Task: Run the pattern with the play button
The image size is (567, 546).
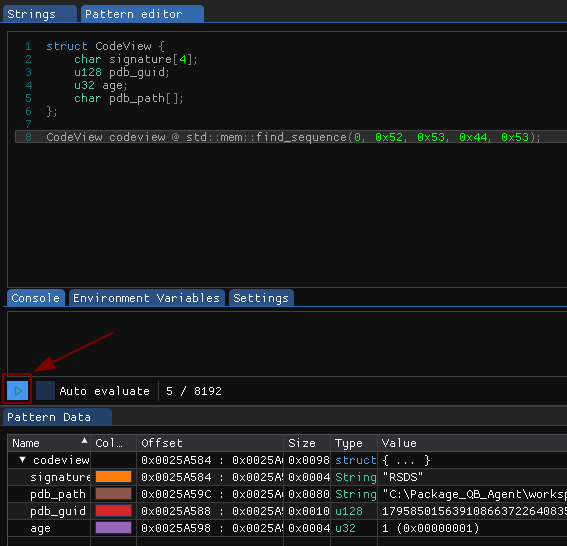Action: [x=17, y=391]
